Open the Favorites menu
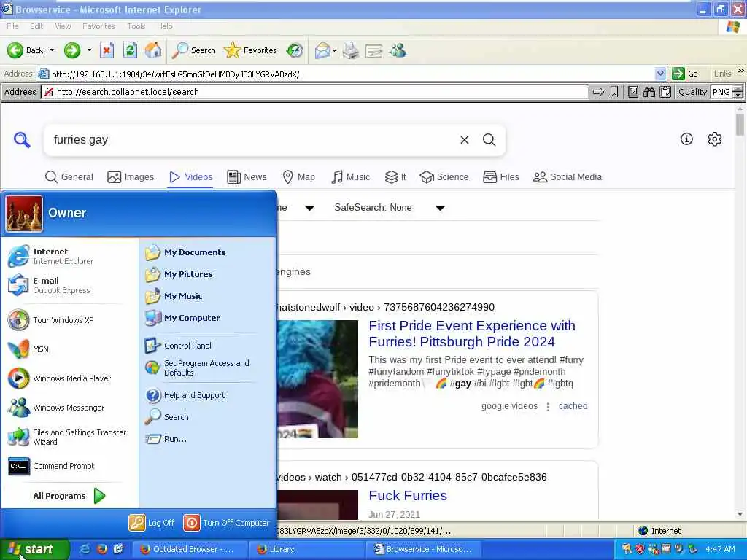 click(98, 26)
